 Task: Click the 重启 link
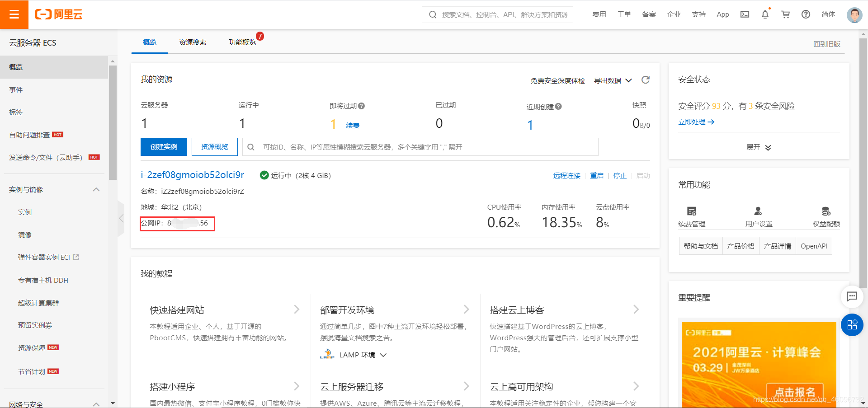[597, 175]
